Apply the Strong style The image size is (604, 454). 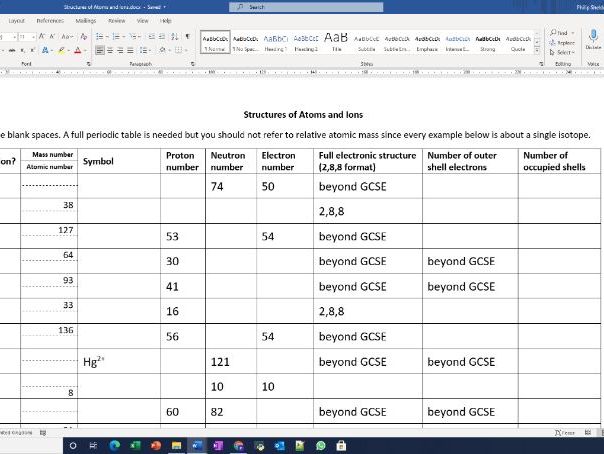tap(488, 42)
